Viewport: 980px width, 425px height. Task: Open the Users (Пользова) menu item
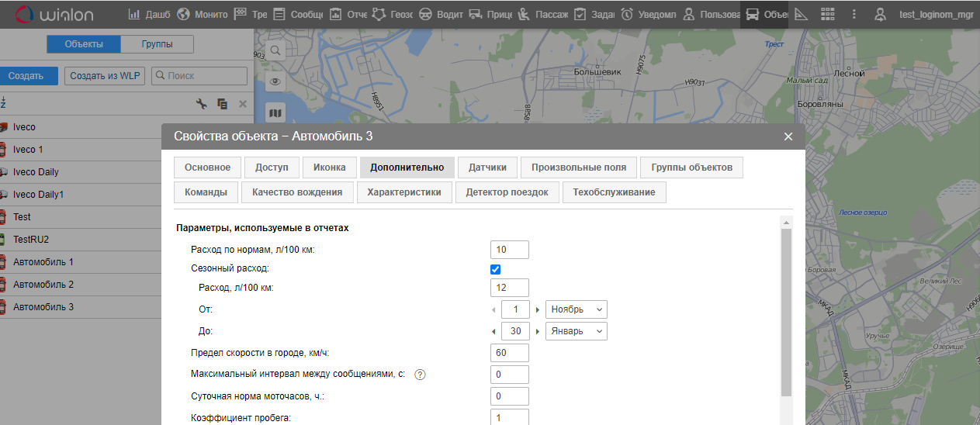(x=712, y=14)
